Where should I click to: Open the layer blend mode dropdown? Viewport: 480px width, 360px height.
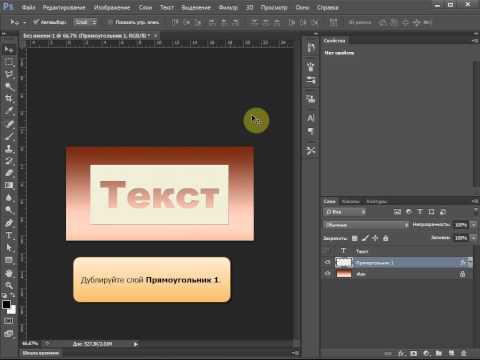(x=366, y=225)
